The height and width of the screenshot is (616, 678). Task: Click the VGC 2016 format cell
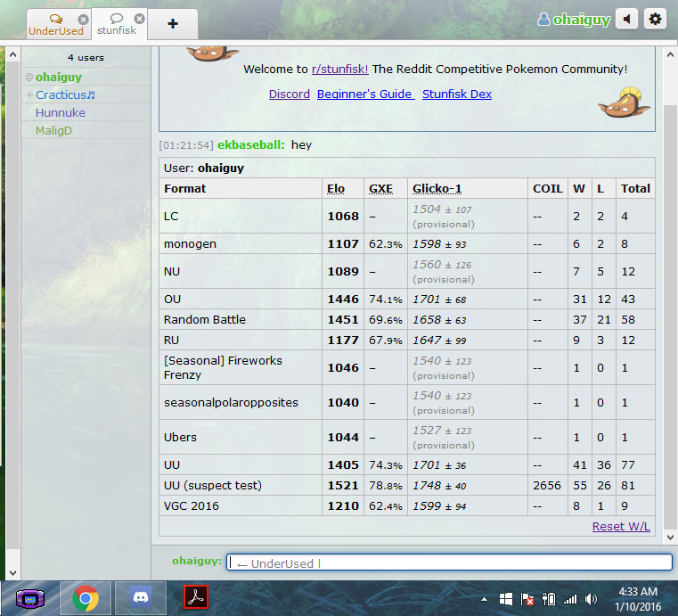(241, 506)
